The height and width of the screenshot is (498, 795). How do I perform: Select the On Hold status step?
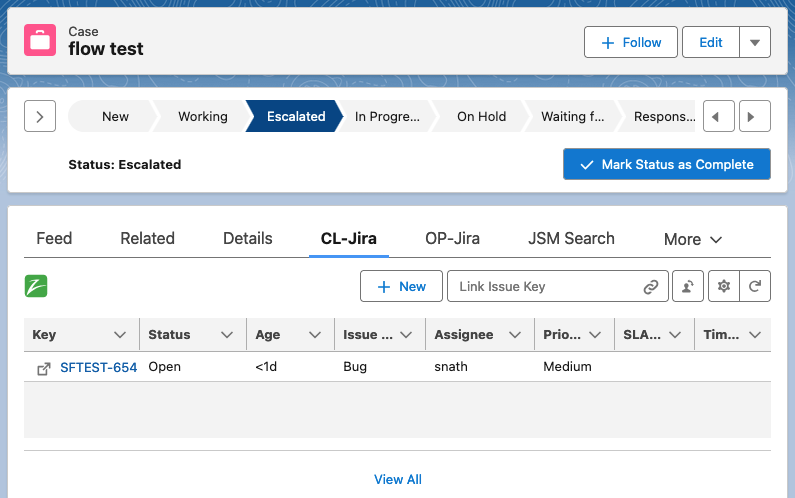pos(481,117)
